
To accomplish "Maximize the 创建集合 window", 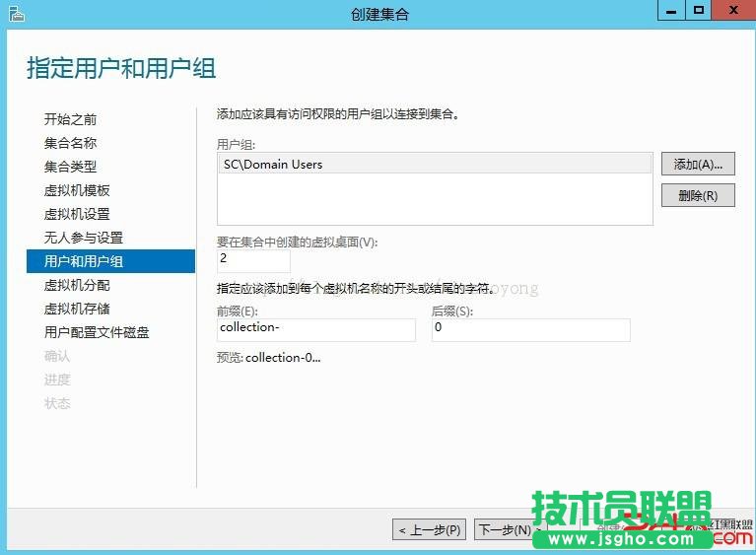I will 698,10.
